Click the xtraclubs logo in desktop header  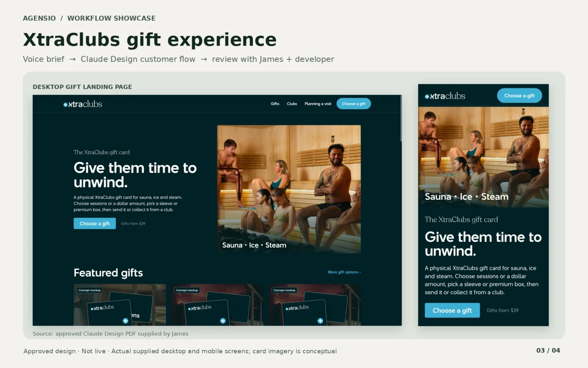tap(83, 104)
